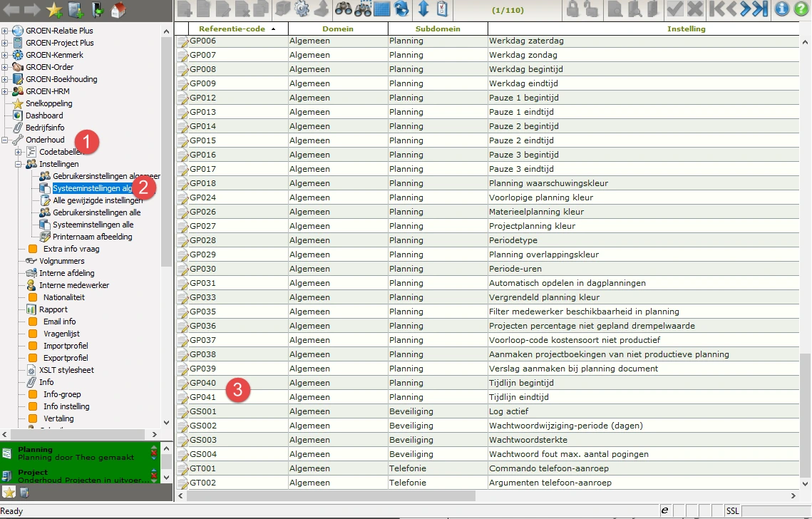Viewport: 812px width, 519px height.
Task: Click the grid's horizontal scrollbar right arrow
Action: (x=794, y=495)
